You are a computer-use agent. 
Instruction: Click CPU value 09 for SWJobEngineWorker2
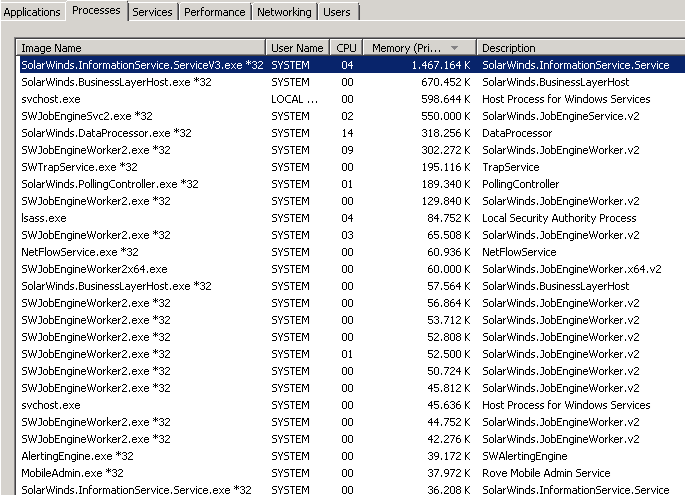(x=347, y=150)
